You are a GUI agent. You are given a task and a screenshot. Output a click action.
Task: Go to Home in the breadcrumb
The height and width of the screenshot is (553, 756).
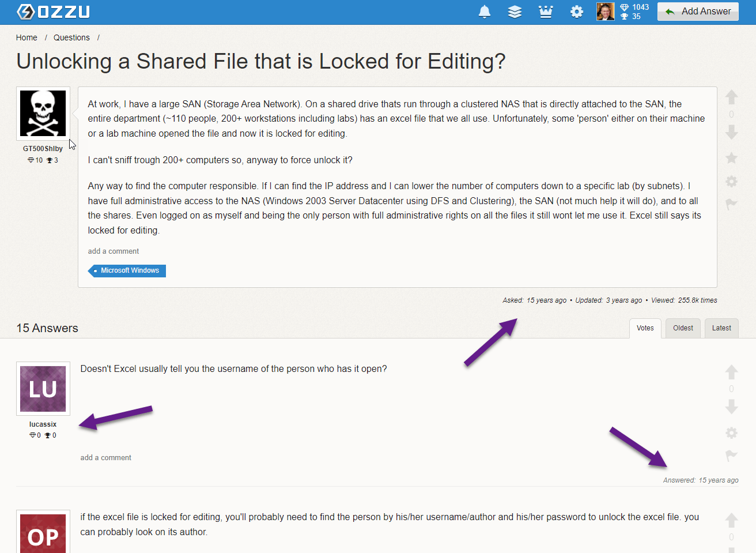coord(27,37)
